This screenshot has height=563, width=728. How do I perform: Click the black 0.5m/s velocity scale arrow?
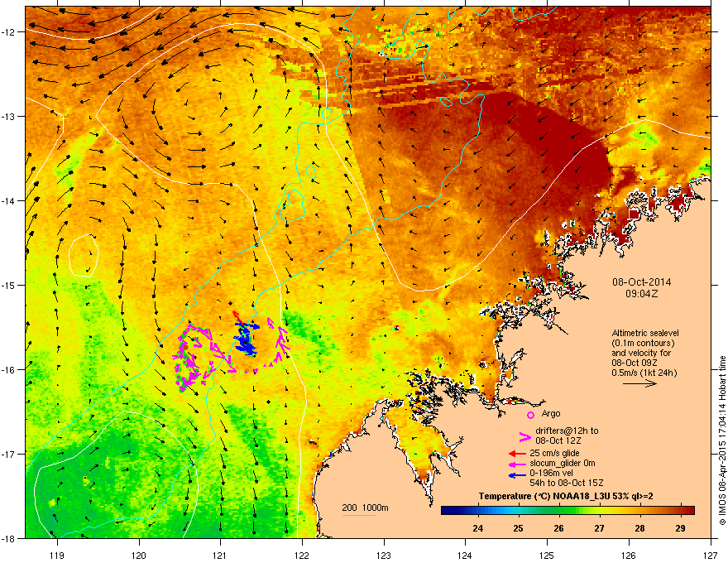tap(639, 383)
